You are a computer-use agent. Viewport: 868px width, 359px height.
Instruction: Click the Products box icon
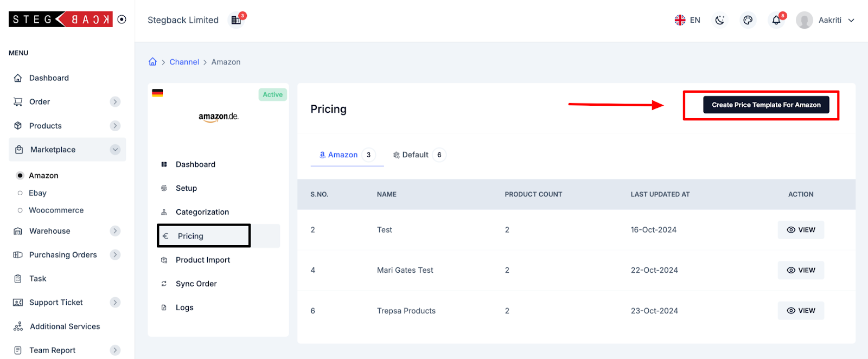[18, 126]
